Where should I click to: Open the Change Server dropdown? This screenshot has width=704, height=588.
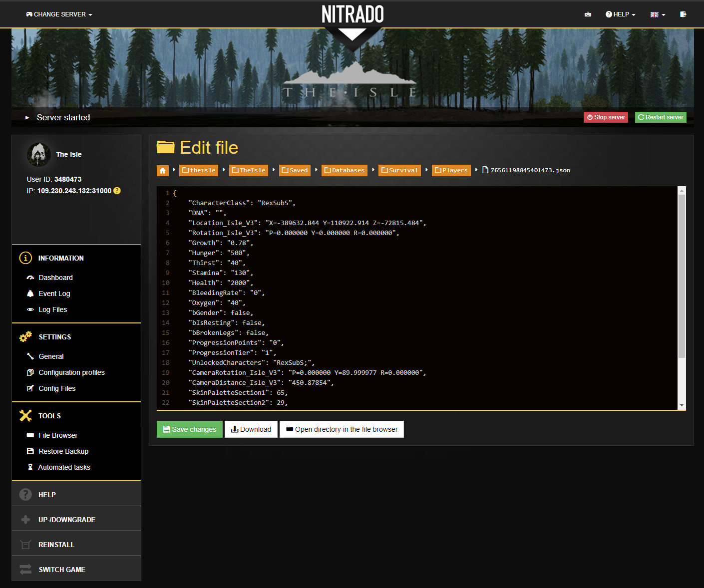[59, 14]
